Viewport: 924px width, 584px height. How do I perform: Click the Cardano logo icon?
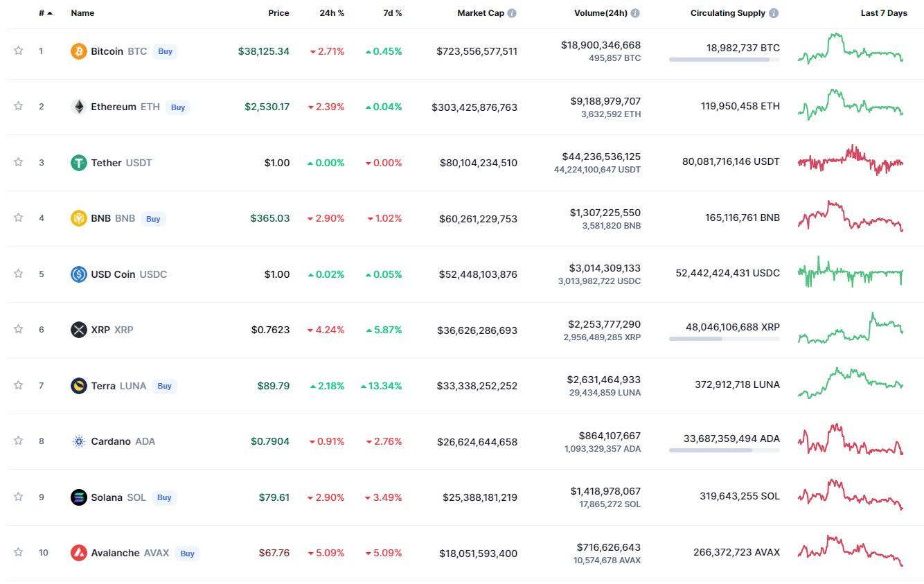pos(79,441)
